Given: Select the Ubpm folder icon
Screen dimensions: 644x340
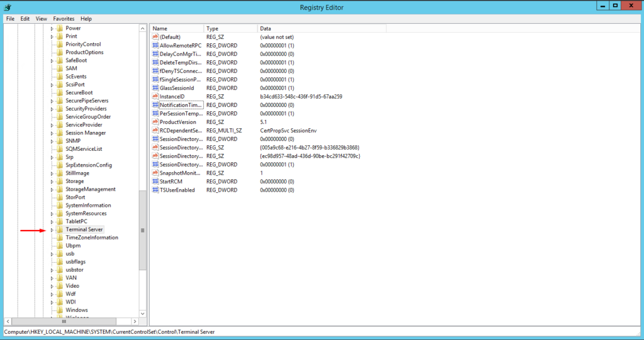Looking at the screenshot, I should point(60,246).
